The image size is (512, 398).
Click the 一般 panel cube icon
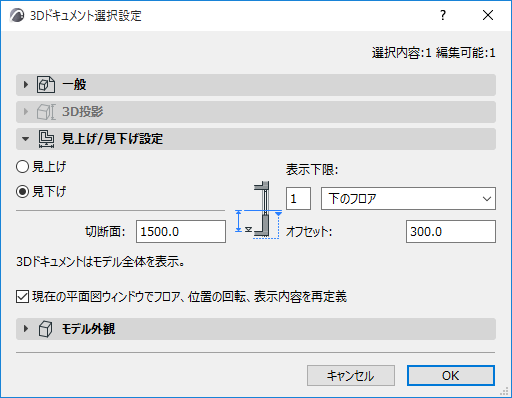[46, 85]
